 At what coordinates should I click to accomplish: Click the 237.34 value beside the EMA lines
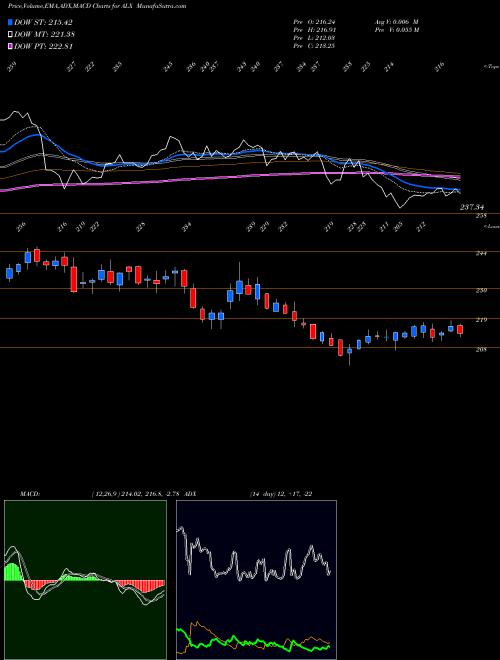pos(472,207)
